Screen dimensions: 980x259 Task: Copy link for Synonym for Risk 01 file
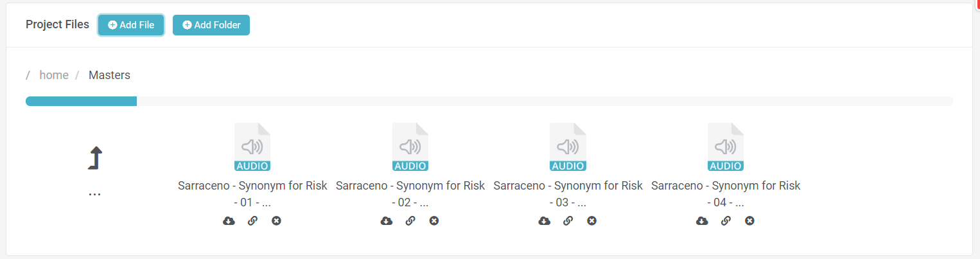pos(252,221)
